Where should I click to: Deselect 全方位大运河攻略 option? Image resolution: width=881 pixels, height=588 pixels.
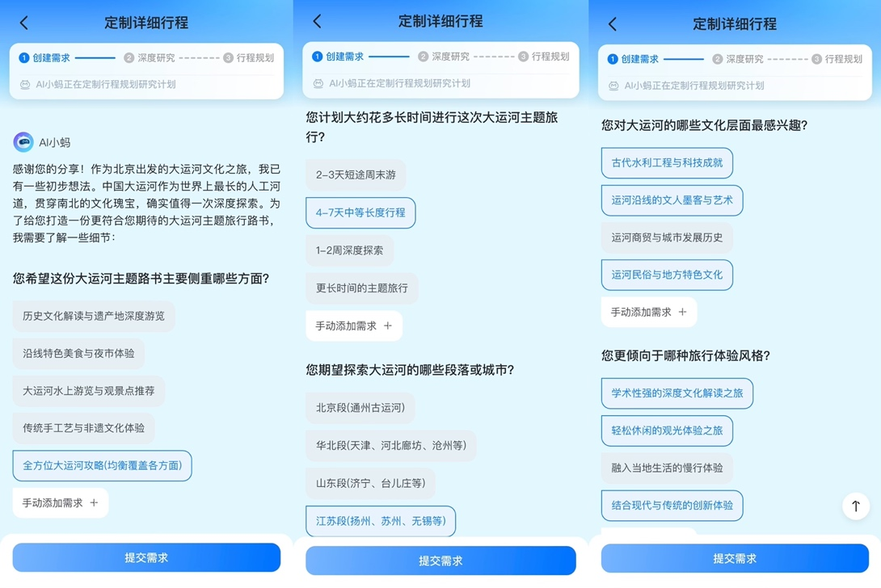point(103,465)
